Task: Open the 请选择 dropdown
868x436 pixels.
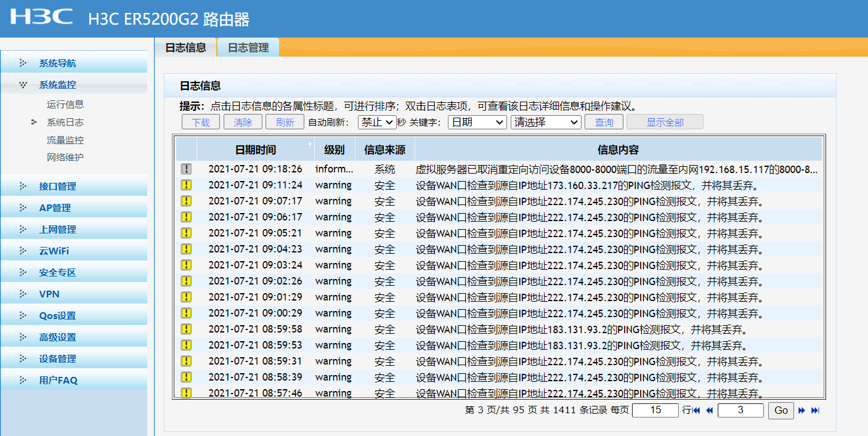Action: (x=546, y=122)
